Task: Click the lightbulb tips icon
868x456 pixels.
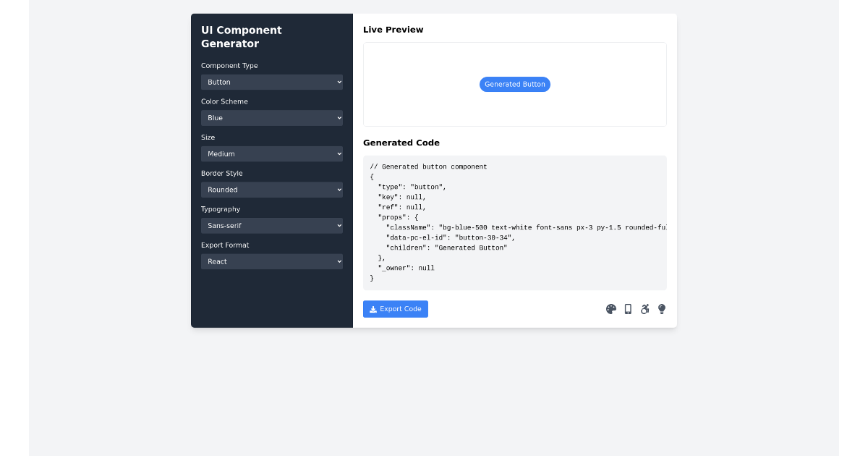Action: [661, 309]
